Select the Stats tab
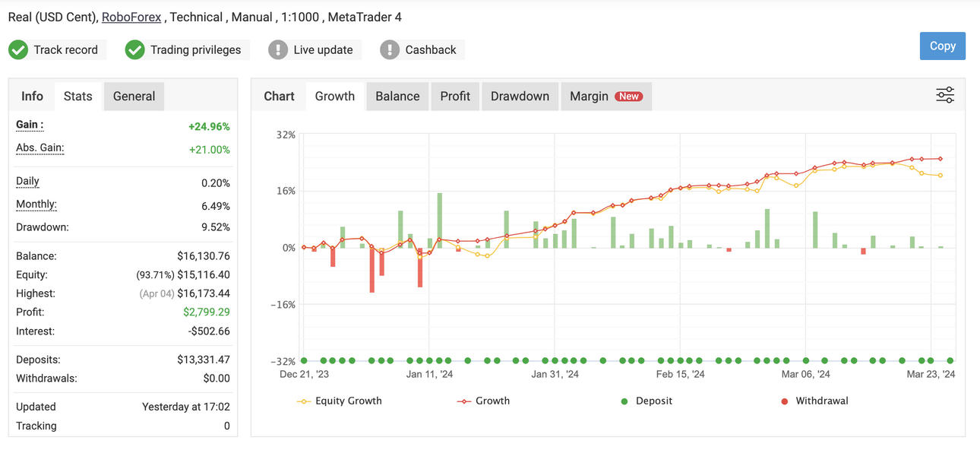Viewport: 980px width, 450px height. click(x=77, y=97)
